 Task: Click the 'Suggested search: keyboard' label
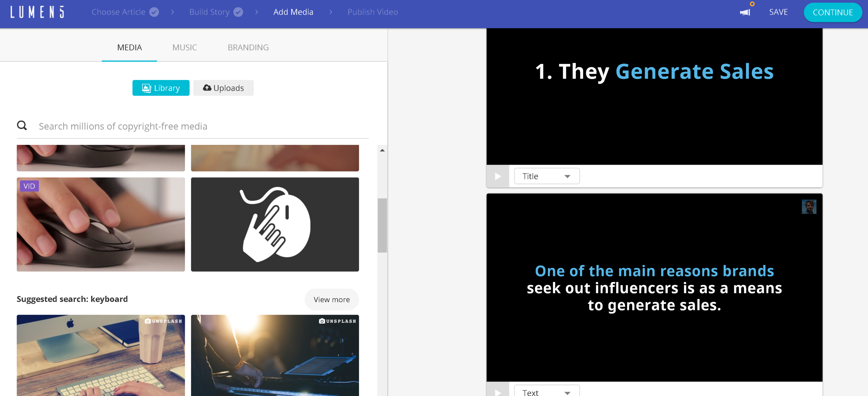pyautogui.click(x=72, y=299)
